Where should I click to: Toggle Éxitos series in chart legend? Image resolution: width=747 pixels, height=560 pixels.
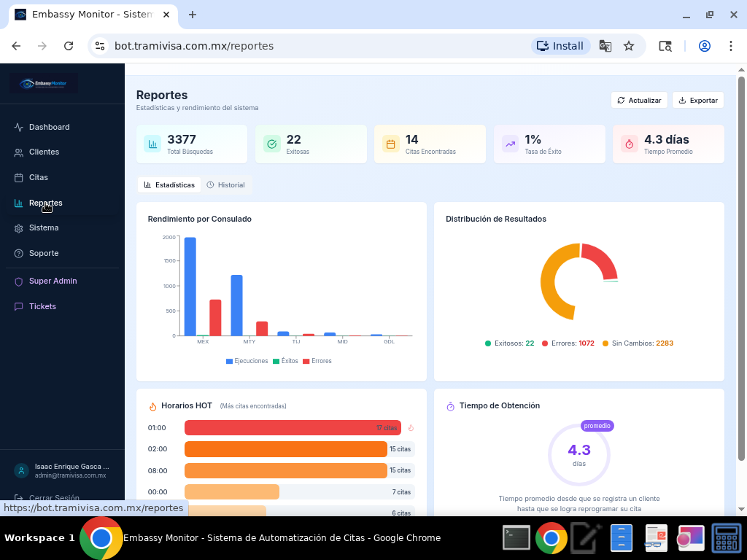(x=285, y=361)
